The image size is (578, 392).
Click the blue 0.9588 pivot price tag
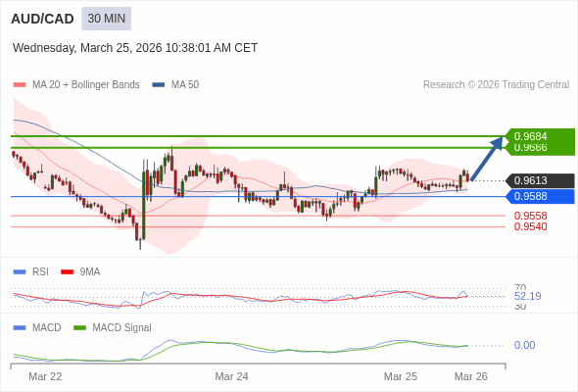[540, 197]
